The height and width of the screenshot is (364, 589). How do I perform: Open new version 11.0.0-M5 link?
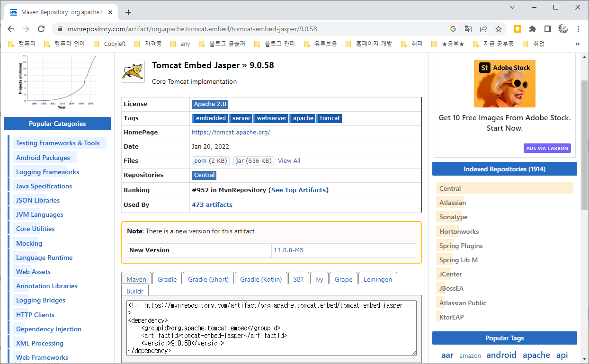click(288, 250)
